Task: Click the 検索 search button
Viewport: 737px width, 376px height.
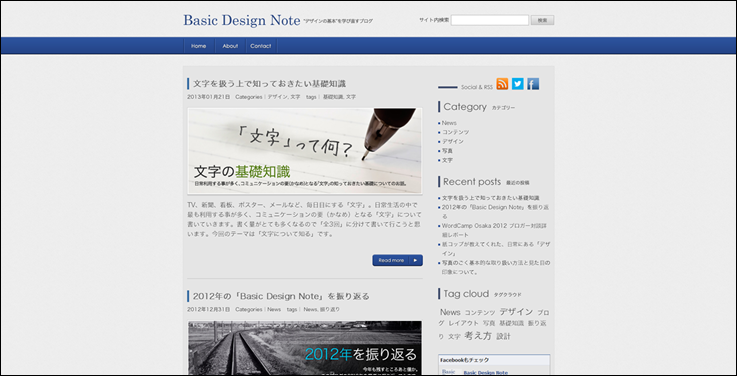Action: pyautogui.click(x=542, y=20)
